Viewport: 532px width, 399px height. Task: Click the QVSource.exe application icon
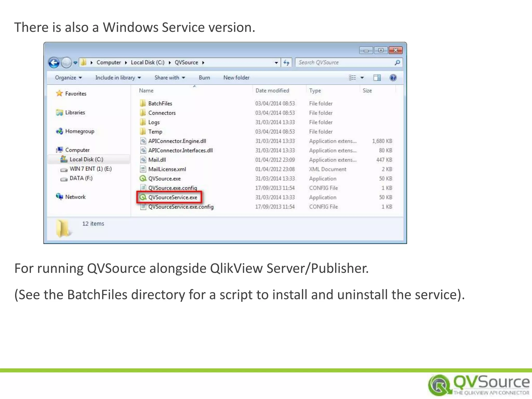143,178
